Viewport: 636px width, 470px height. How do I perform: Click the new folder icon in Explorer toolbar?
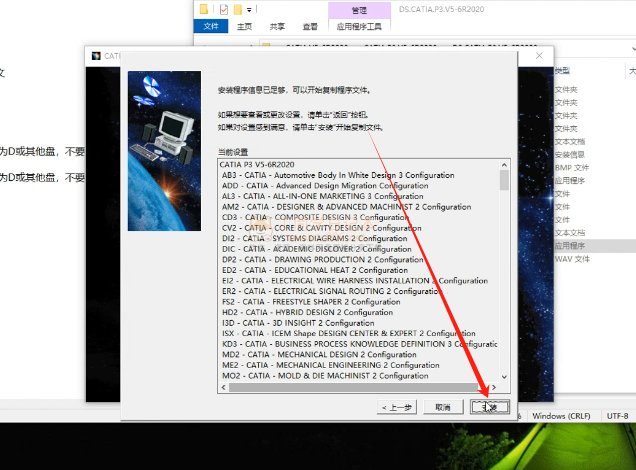[238, 9]
